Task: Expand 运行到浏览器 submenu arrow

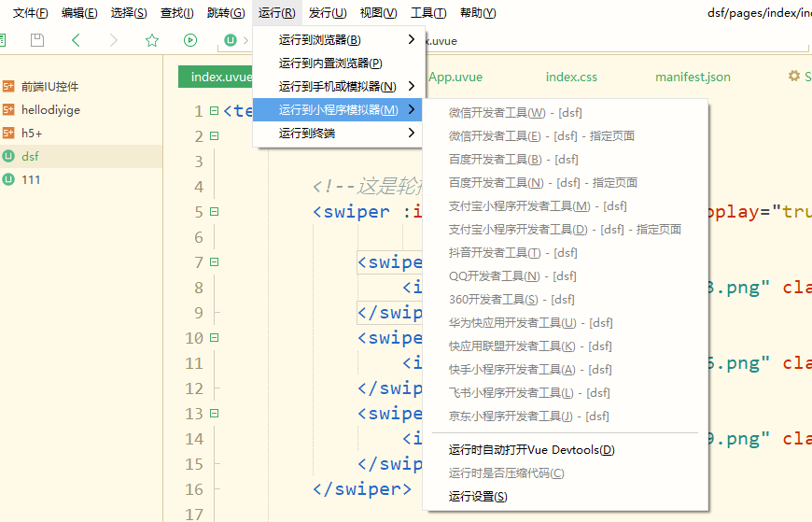Action: tap(412, 39)
